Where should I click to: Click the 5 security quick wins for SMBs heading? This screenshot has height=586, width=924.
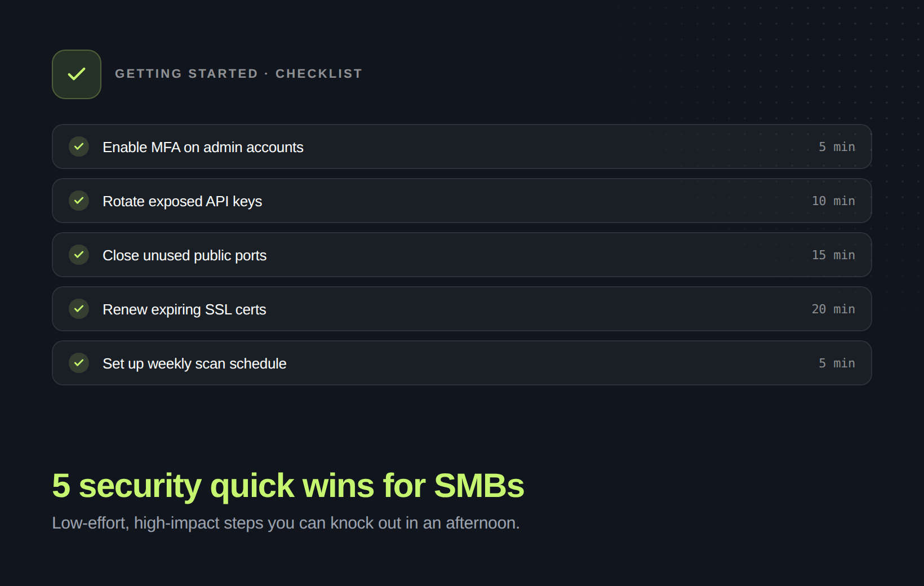click(x=287, y=486)
